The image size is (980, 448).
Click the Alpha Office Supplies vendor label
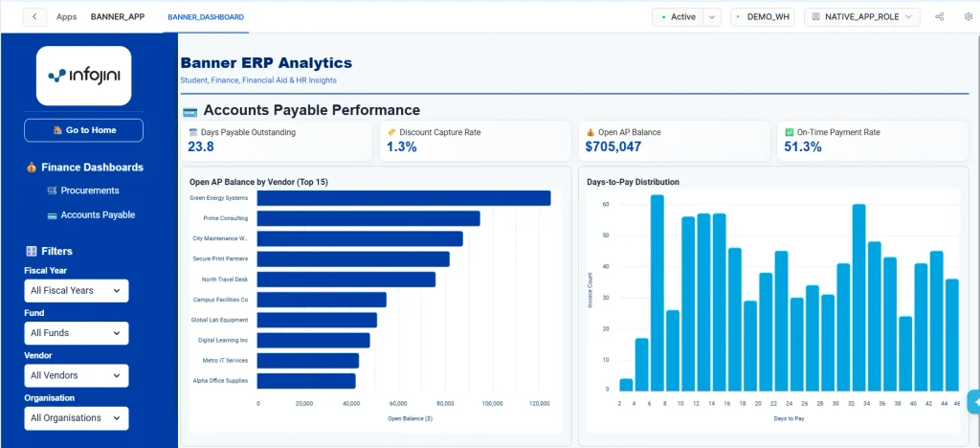click(x=221, y=381)
